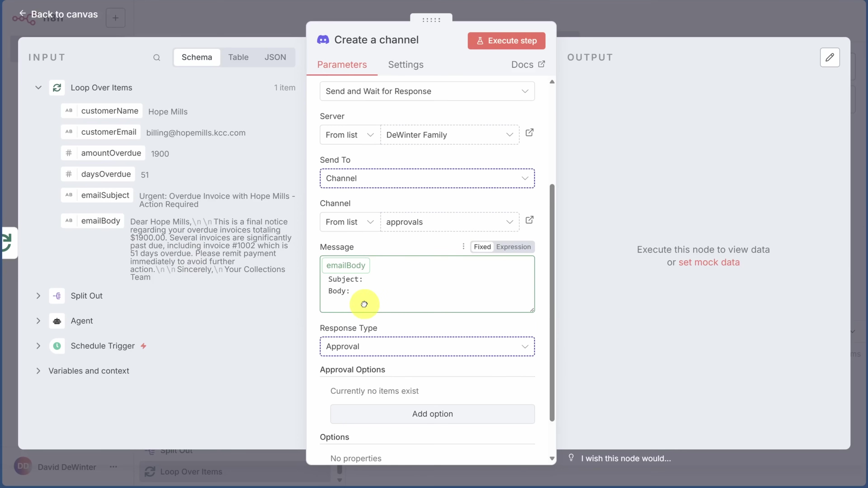Click the Loop Over Items refresh icon
The image size is (868, 488).
pos(57,88)
